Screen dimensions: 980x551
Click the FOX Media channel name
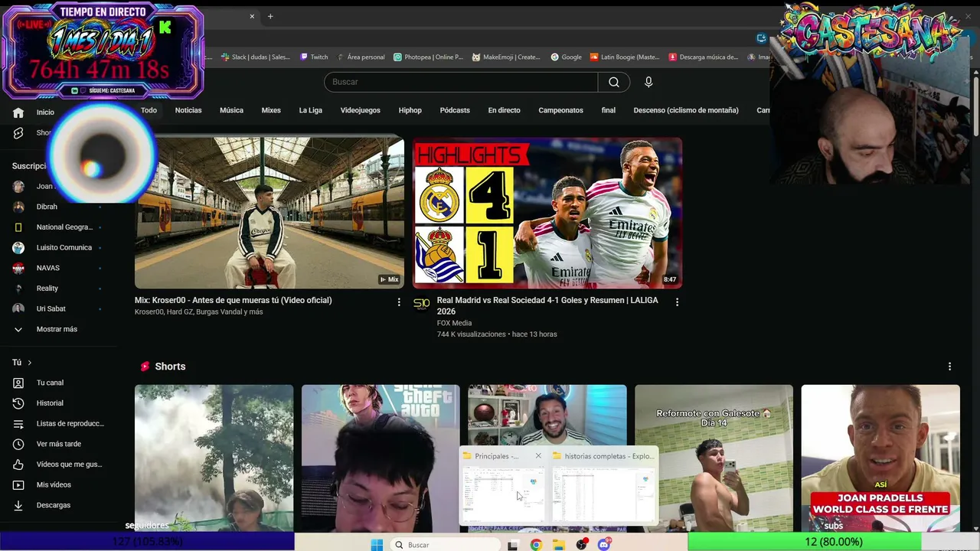pos(454,323)
